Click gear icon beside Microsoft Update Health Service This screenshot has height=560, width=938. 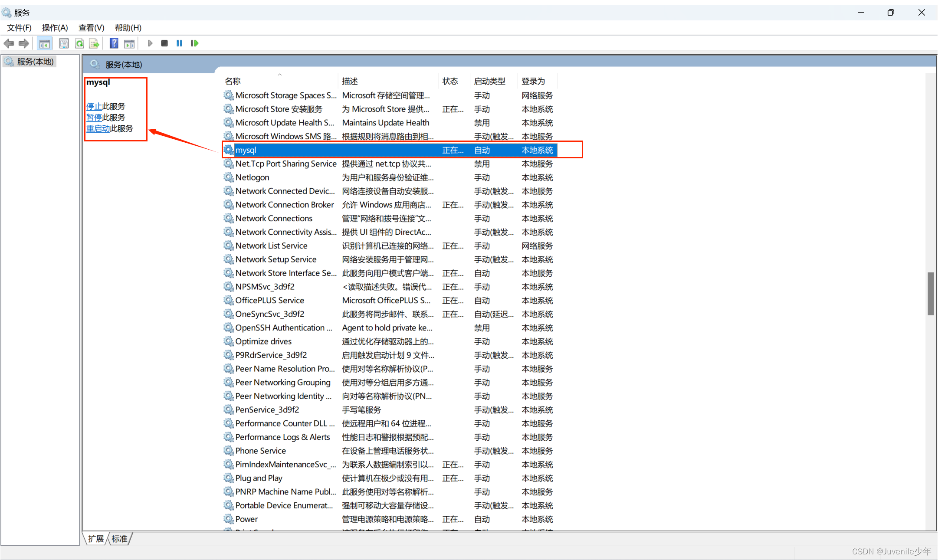(229, 123)
